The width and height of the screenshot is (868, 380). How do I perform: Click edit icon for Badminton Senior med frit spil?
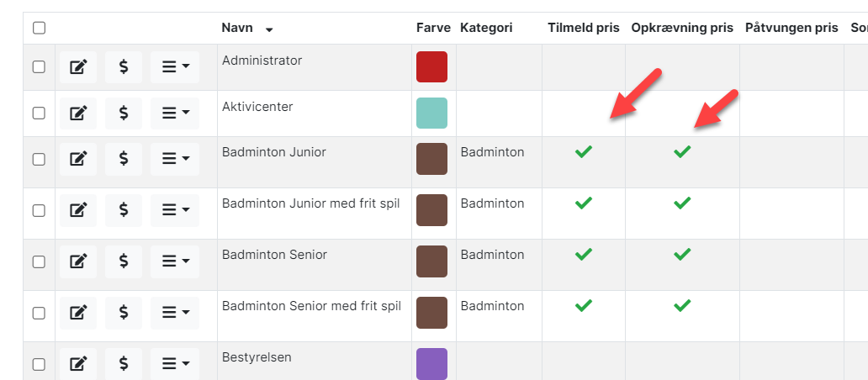coord(78,312)
